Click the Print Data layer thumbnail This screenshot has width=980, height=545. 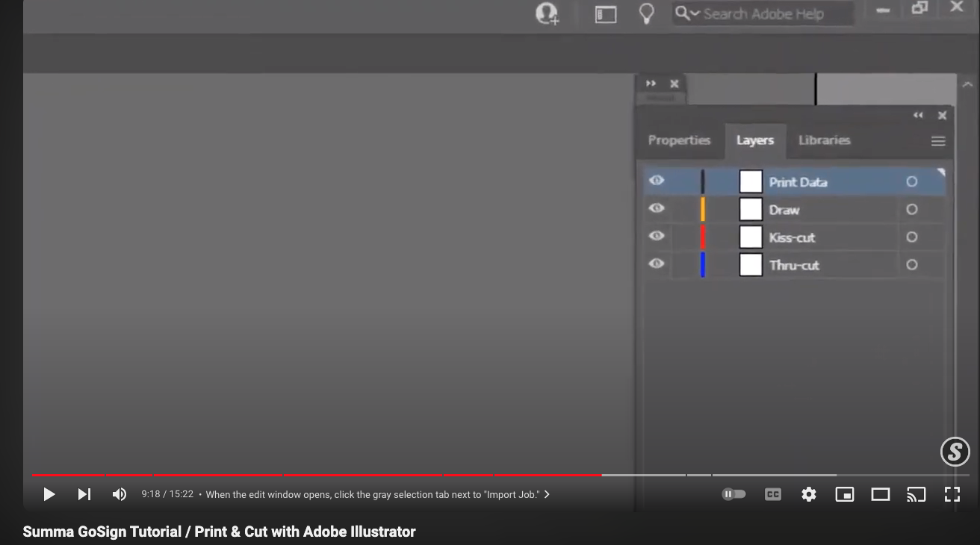coord(751,181)
